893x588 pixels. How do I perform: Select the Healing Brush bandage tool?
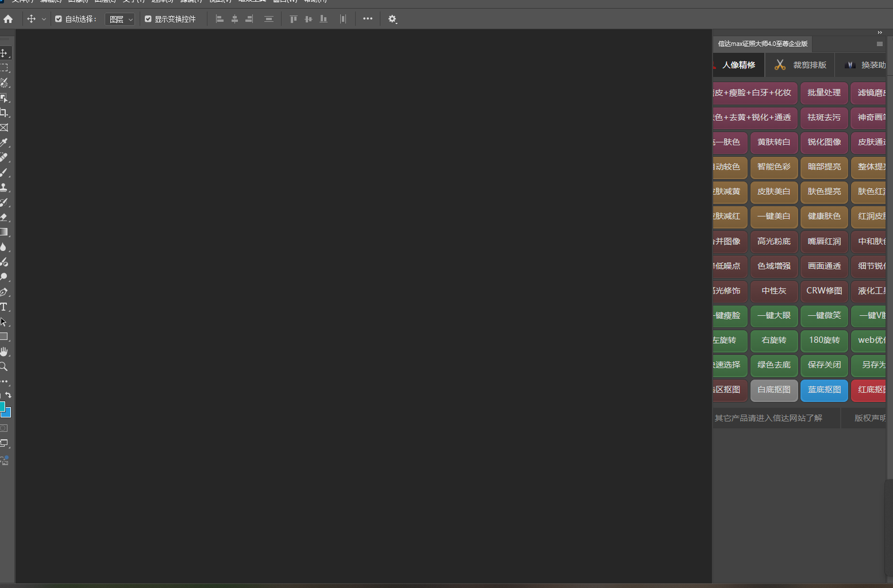(x=4, y=157)
